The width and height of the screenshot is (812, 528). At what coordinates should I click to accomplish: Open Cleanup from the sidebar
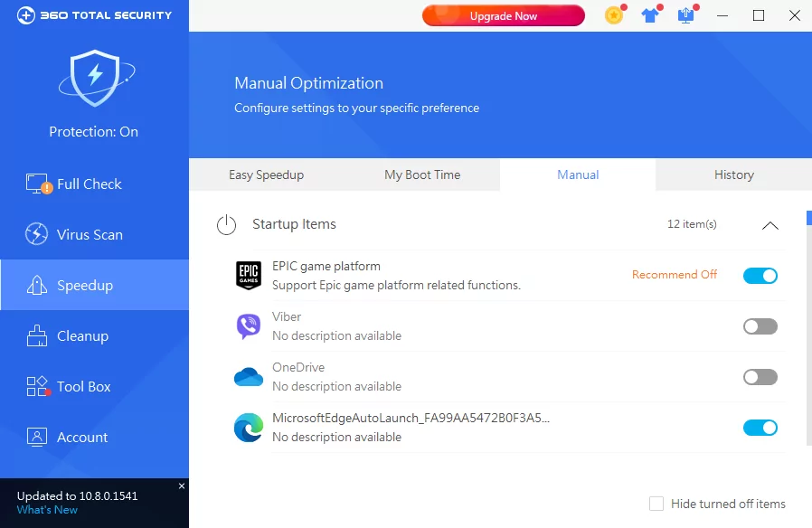94,336
